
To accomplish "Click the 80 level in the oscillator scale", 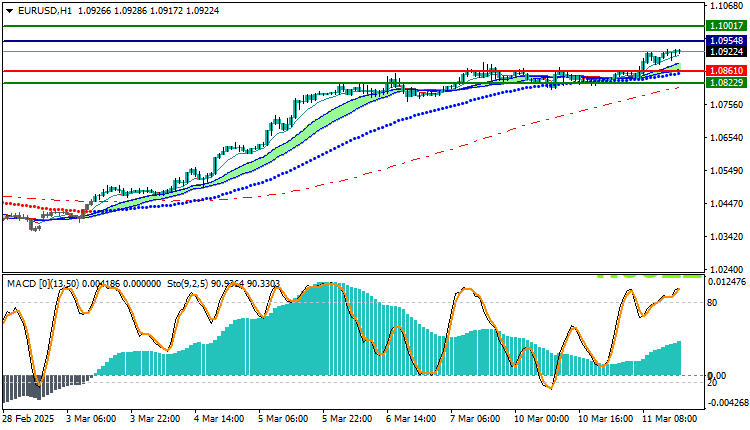I will click(712, 303).
